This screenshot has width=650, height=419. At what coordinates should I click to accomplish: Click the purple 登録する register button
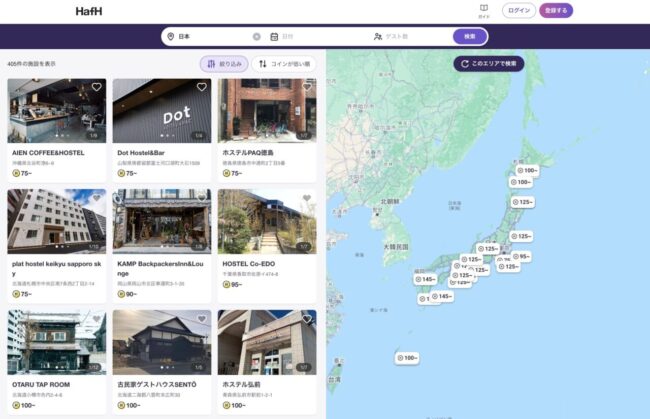tap(556, 10)
